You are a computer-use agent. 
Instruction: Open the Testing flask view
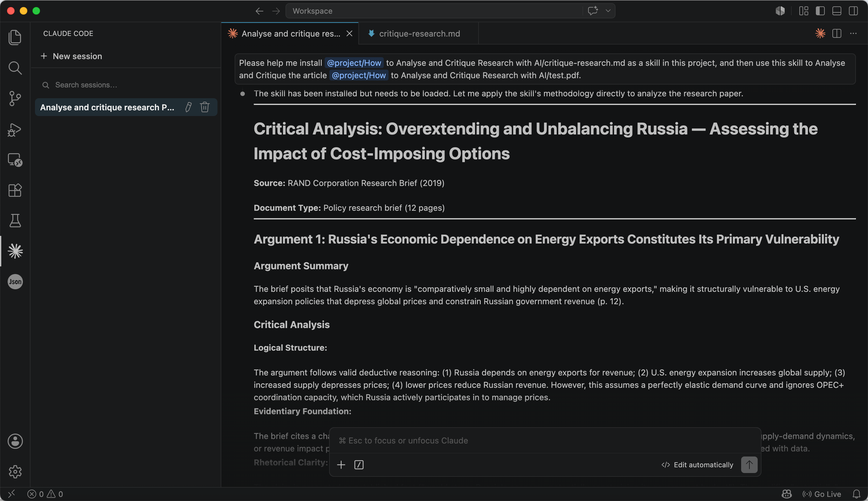tap(15, 221)
